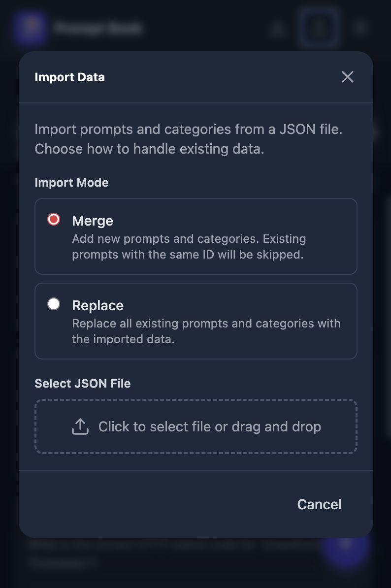Click Cancel to abort the import
The image size is (391, 588).
(319, 504)
